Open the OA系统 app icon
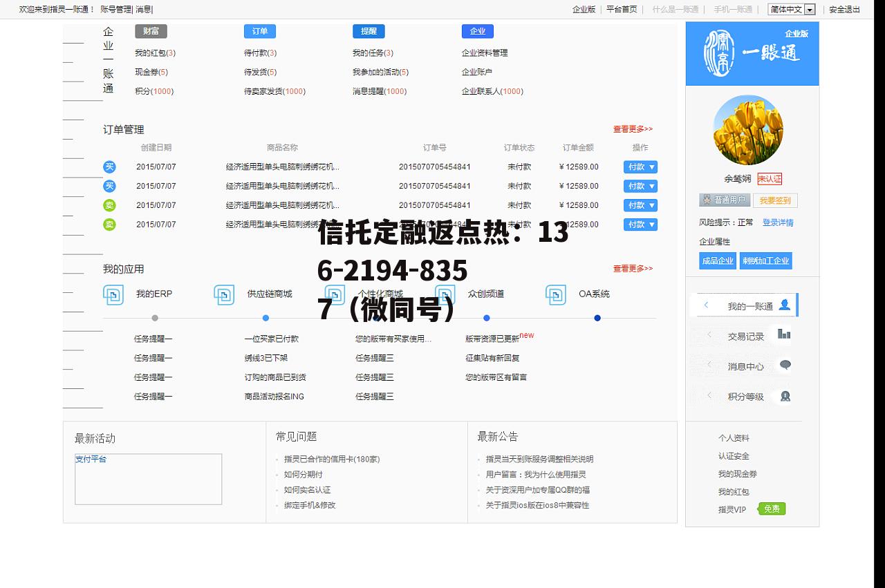Image resolution: width=885 pixels, height=588 pixels. coord(556,295)
